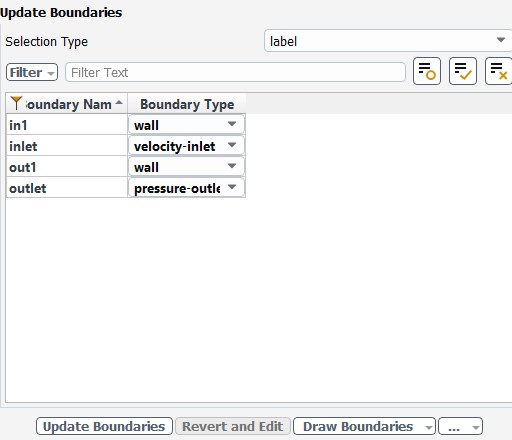Open the ellipsis more-options dropdown

pos(460,426)
